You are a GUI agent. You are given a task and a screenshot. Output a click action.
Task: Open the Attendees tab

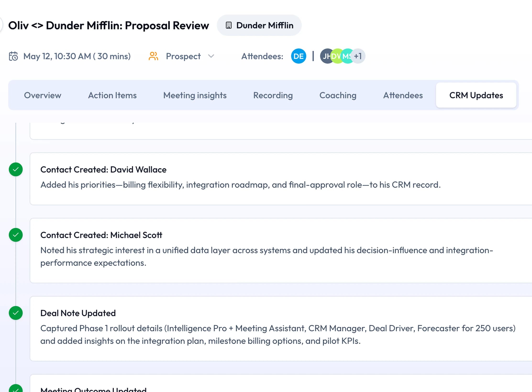[403, 95]
